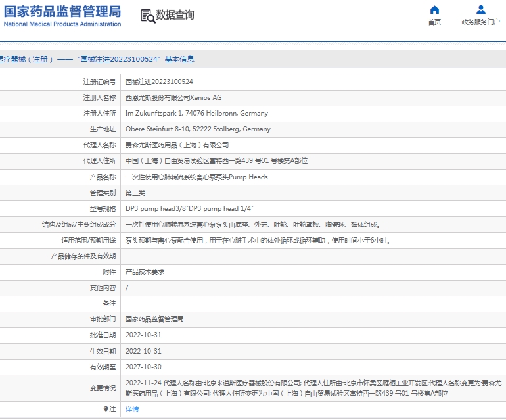Select management class 第三类 value
This screenshot has height=420, width=506.
pos(135,193)
